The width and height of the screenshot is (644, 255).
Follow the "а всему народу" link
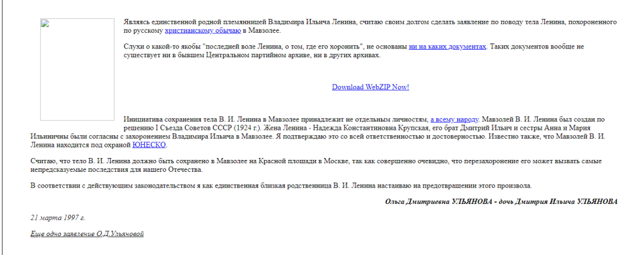pos(454,119)
